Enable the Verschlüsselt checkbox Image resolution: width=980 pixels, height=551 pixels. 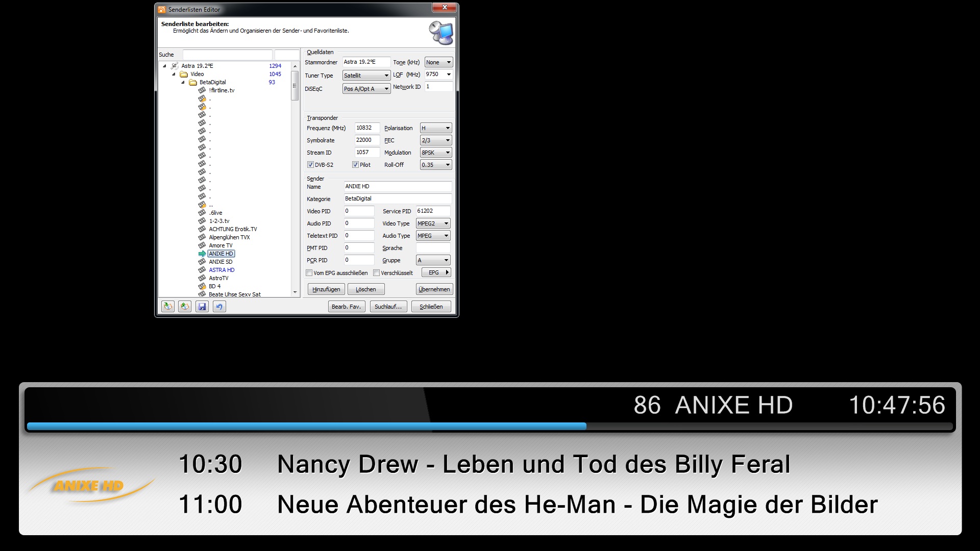[x=377, y=273]
